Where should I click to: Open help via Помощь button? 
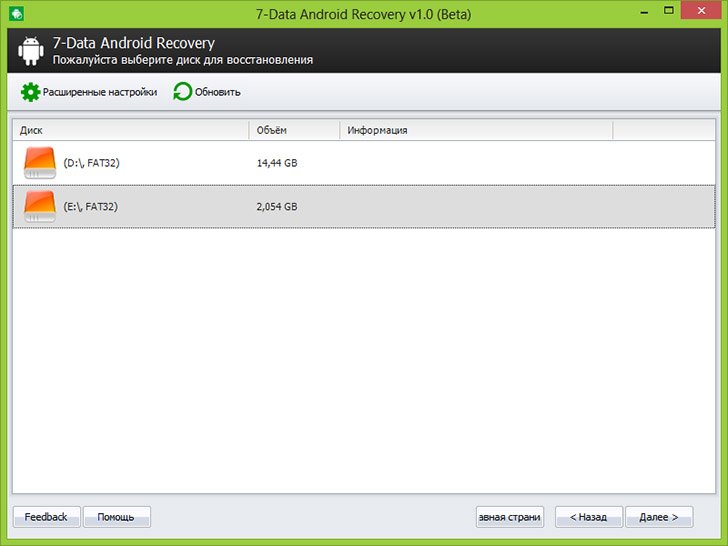117,517
